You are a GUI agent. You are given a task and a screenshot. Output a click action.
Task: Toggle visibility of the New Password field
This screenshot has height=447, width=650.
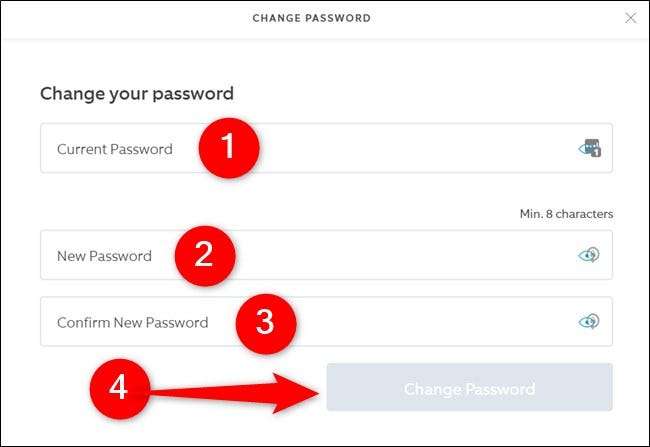click(589, 255)
